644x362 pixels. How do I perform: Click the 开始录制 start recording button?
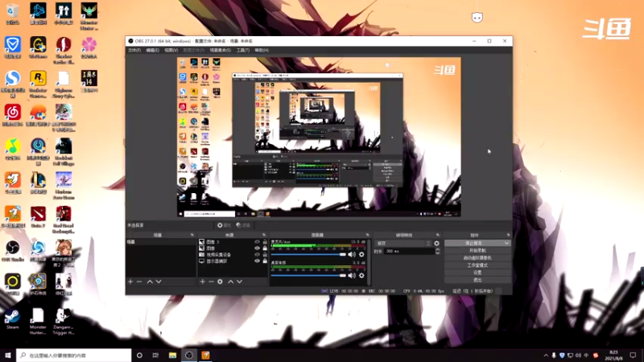(x=477, y=251)
